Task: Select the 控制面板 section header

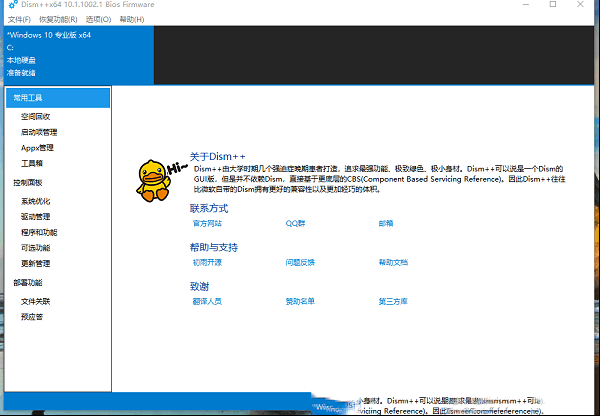Action: click(x=28, y=183)
